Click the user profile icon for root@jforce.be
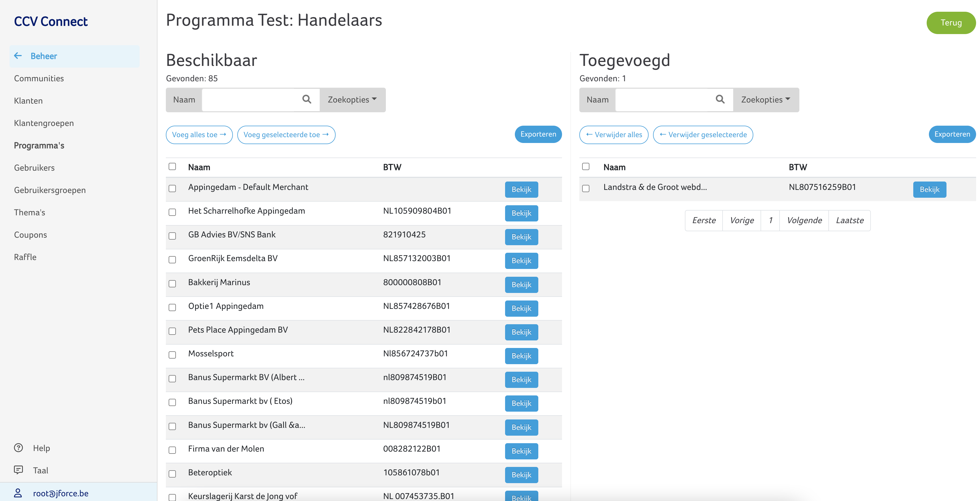The width and height of the screenshot is (980, 501). [18, 493]
